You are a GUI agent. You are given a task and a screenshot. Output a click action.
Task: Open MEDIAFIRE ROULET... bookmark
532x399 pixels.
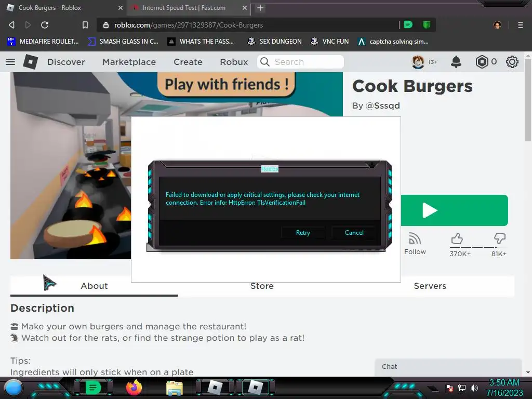coord(43,42)
